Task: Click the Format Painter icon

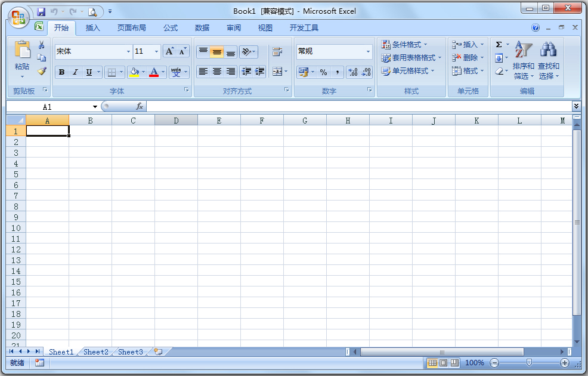Action: [x=41, y=72]
